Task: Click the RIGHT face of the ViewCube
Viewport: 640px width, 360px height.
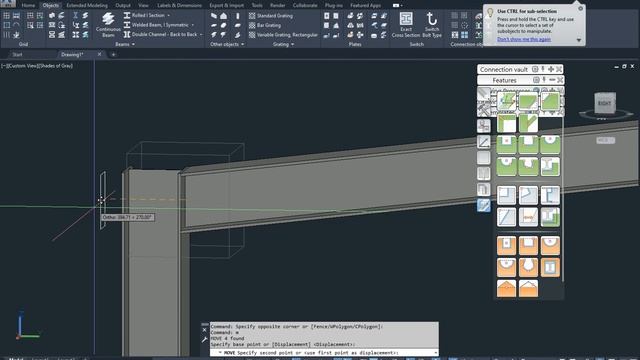Action: (604, 103)
